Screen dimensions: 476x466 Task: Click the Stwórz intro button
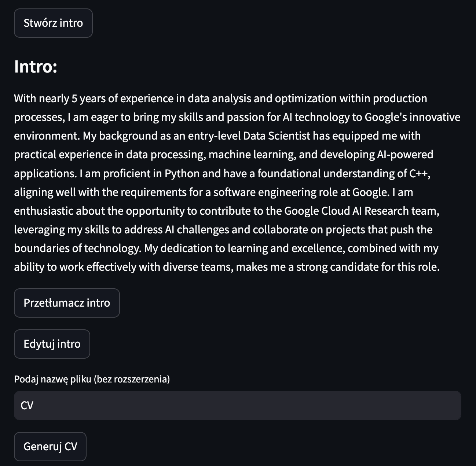(x=53, y=23)
